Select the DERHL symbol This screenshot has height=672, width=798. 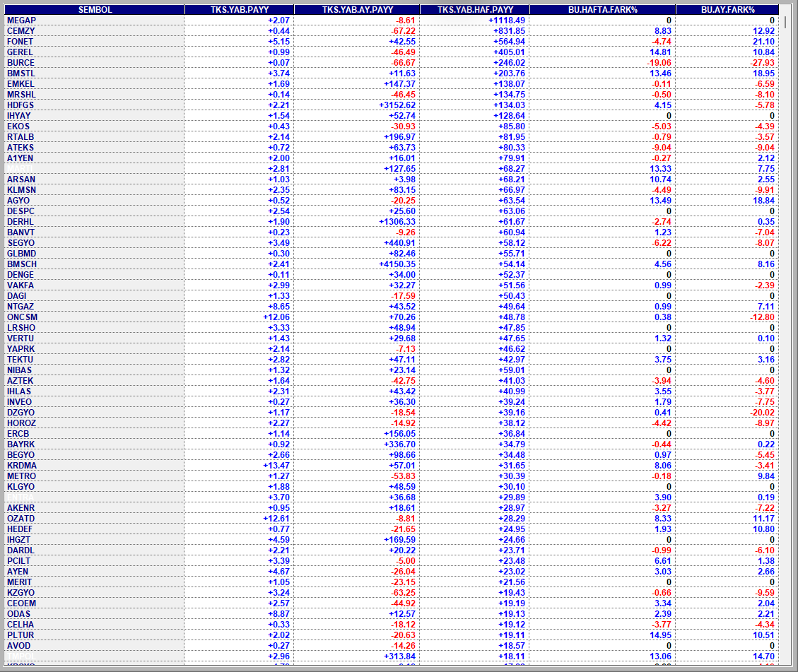pyautogui.click(x=20, y=222)
